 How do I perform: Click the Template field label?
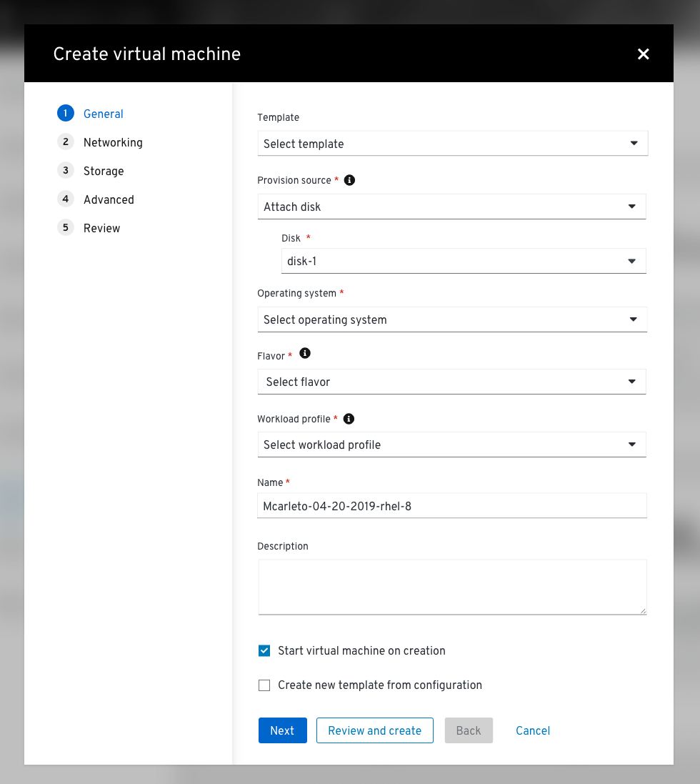tap(279, 117)
